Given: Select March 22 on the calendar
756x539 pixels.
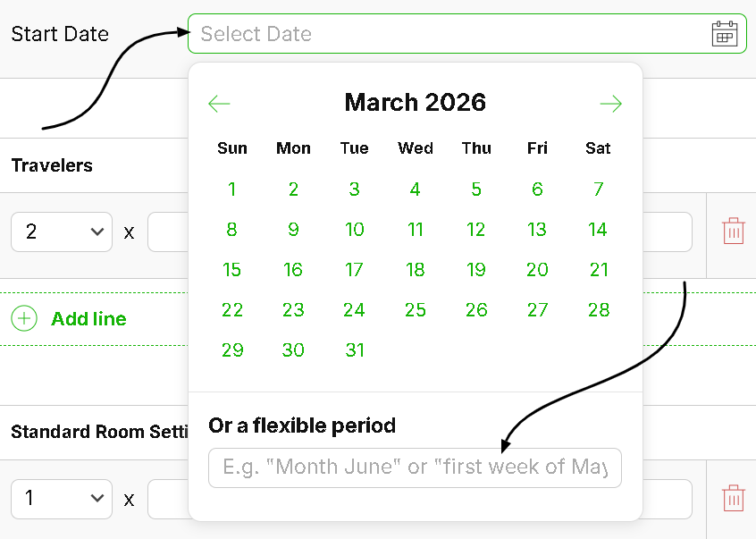Looking at the screenshot, I should [232, 310].
